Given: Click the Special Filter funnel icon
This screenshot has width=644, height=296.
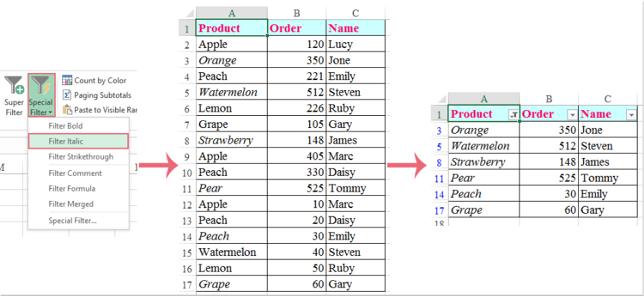Looking at the screenshot, I should click(x=41, y=85).
